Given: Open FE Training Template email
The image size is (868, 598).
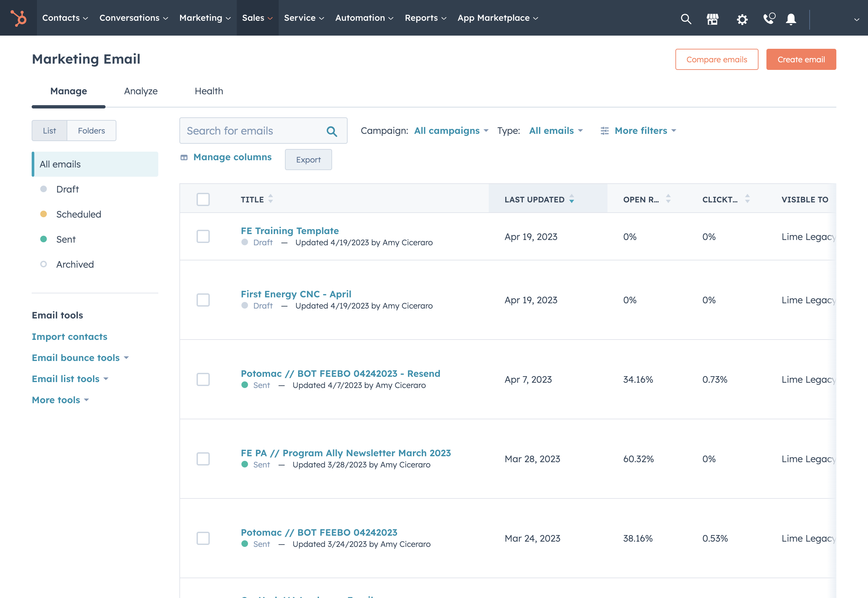Looking at the screenshot, I should (x=290, y=231).
